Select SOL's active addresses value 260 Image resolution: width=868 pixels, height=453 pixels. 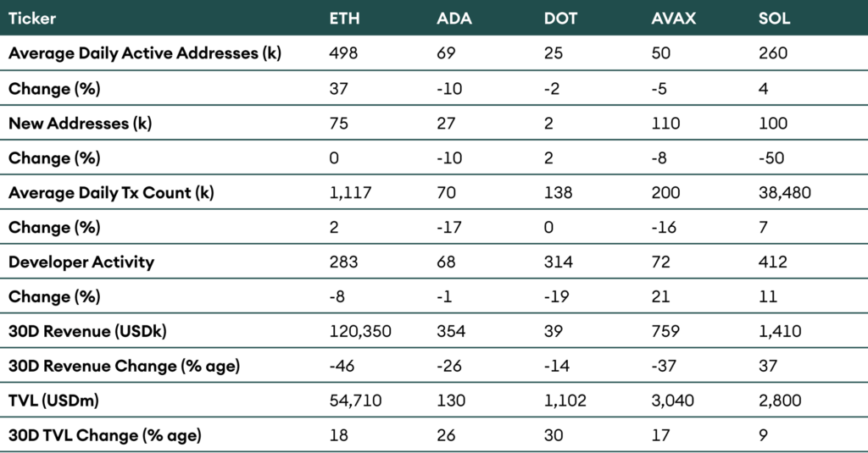coord(773,53)
